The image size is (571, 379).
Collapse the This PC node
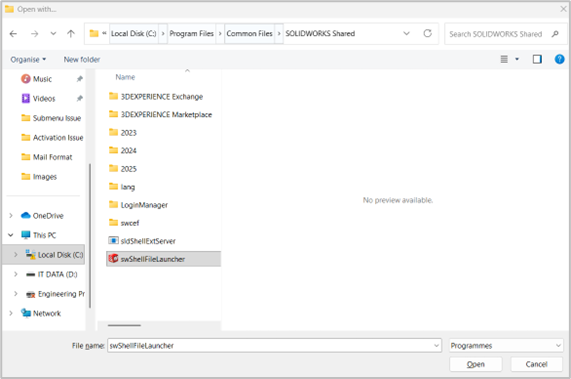tap(11, 235)
